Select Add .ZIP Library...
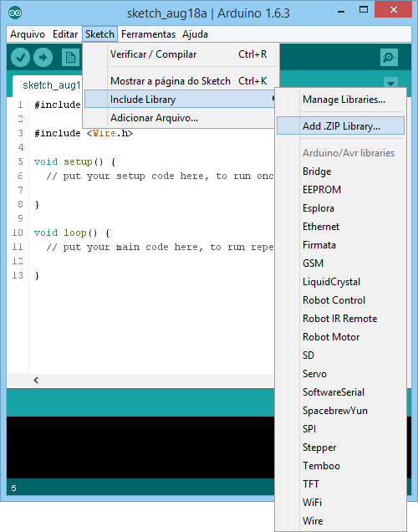 click(341, 125)
